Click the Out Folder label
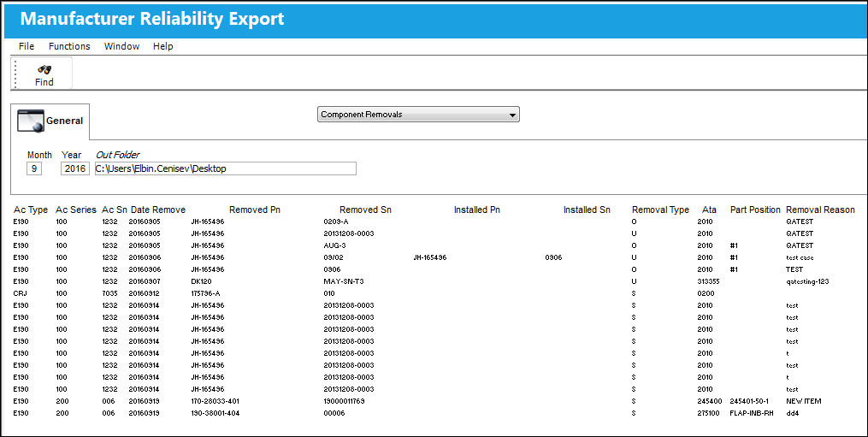 tap(118, 155)
